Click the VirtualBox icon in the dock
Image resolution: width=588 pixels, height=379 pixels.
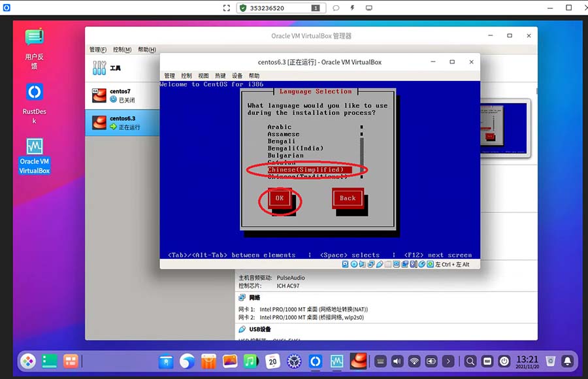pos(336,361)
